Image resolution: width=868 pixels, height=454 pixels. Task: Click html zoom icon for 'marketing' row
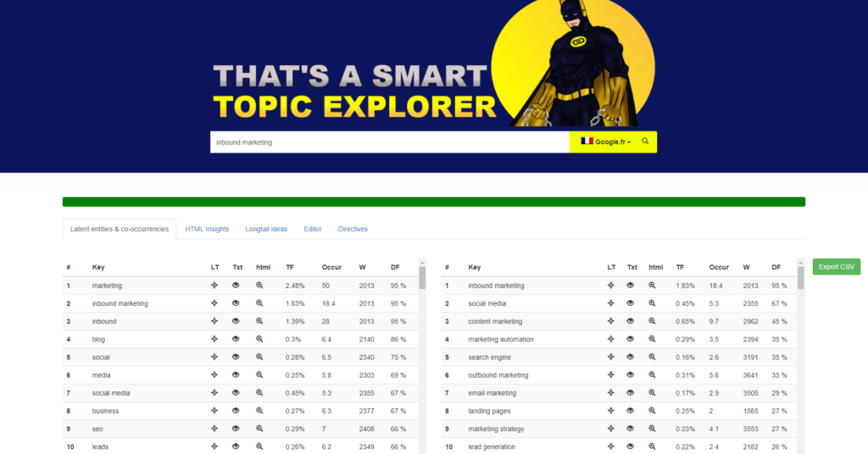(x=259, y=285)
